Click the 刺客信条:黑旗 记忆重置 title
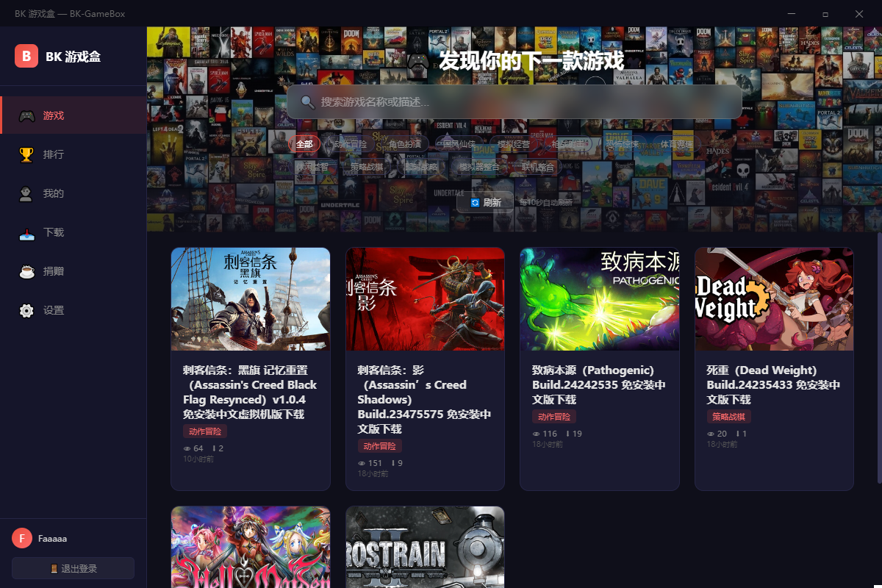The image size is (882, 588). click(250, 392)
